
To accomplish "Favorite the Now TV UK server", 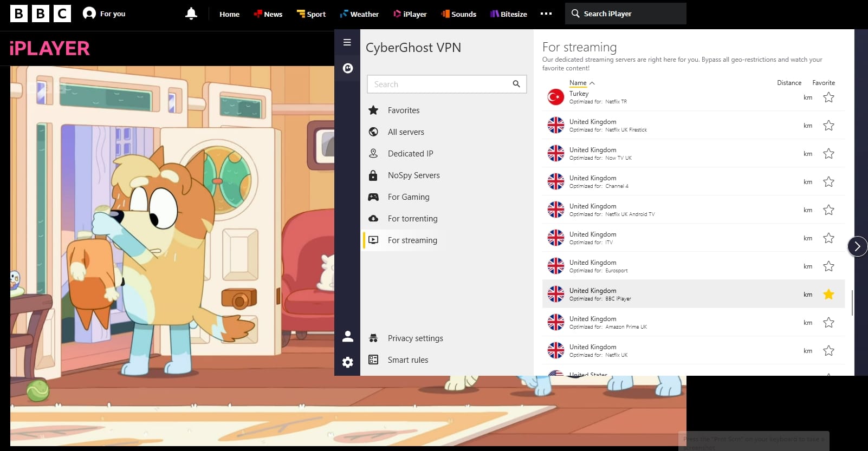I will (x=828, y=154).
